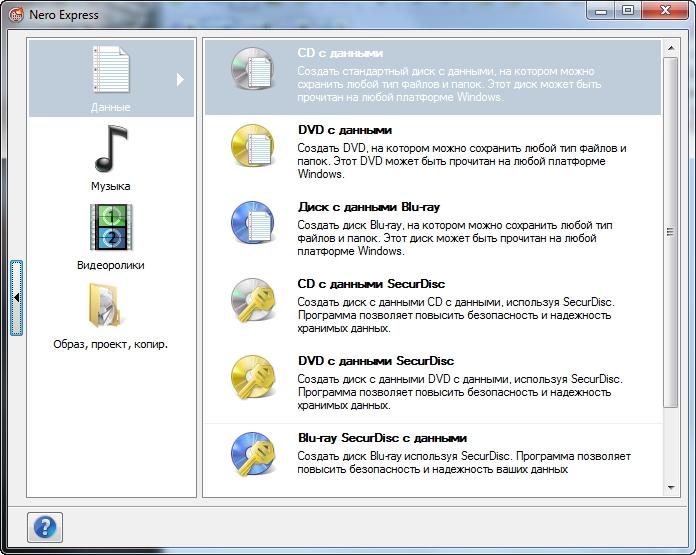The height and width of the screenshot is (555, 696).
Task: Click the description under DVD с данными SecurDisc
Action: point(460,392)
